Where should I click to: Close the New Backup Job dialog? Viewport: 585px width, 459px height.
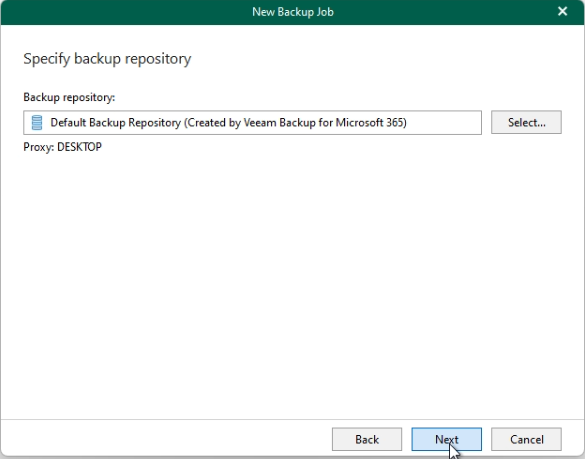pyautogui.click(x=562, y=12)
